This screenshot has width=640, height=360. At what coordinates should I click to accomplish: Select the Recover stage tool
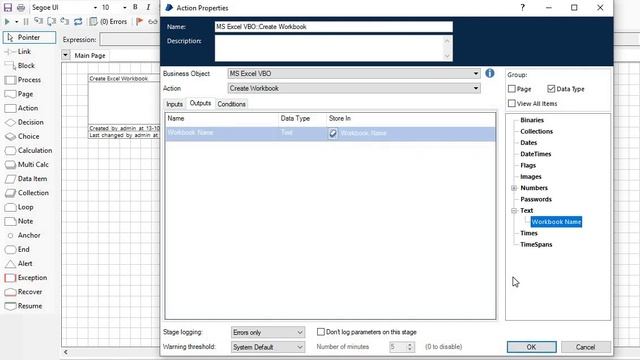(x=24, y=292)
